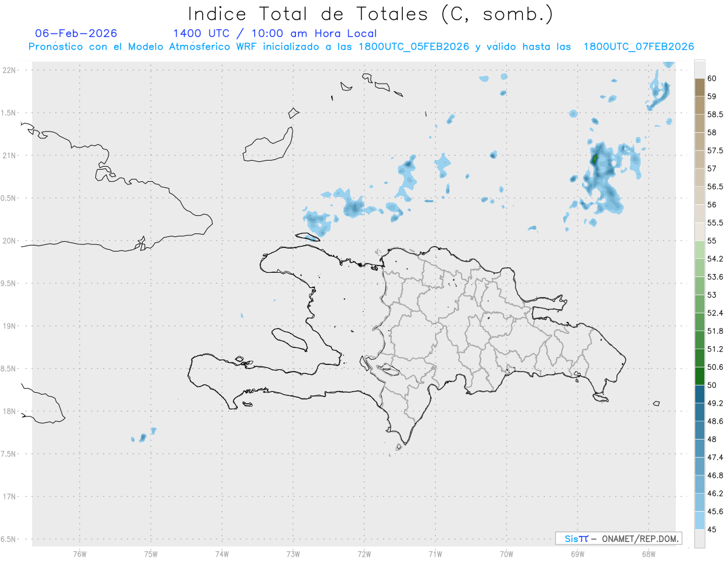The image size is (728, 562).
Task: Click the "22N" latitude label
Action: point(10,70)
